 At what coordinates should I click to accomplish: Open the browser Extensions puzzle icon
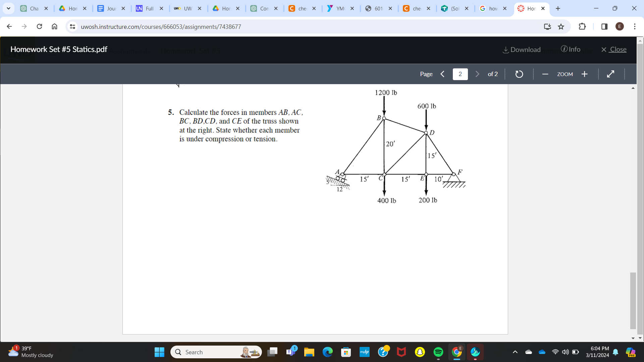582,26
